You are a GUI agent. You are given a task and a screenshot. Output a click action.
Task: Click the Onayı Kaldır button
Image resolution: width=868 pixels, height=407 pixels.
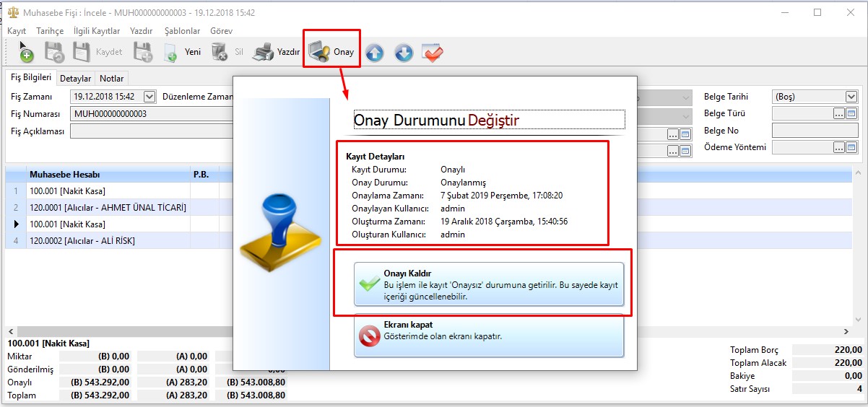[488, 284]
